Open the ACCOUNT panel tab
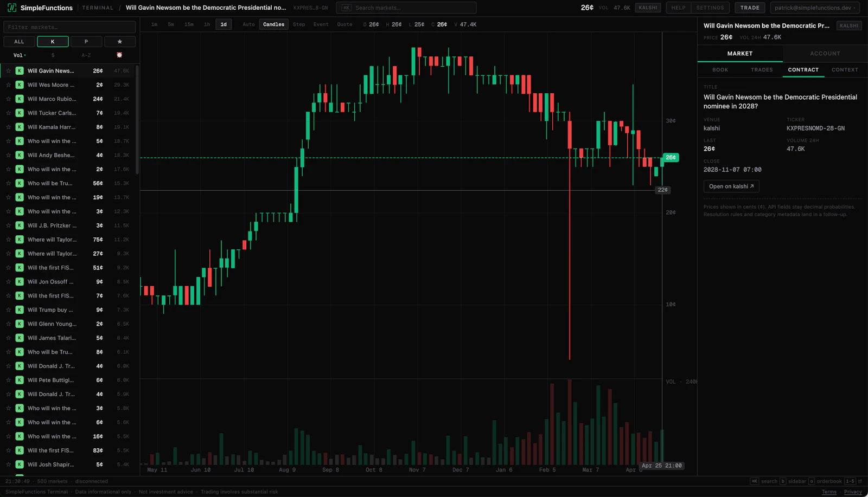This screenshot has height=497, width=868. (825, 54)
